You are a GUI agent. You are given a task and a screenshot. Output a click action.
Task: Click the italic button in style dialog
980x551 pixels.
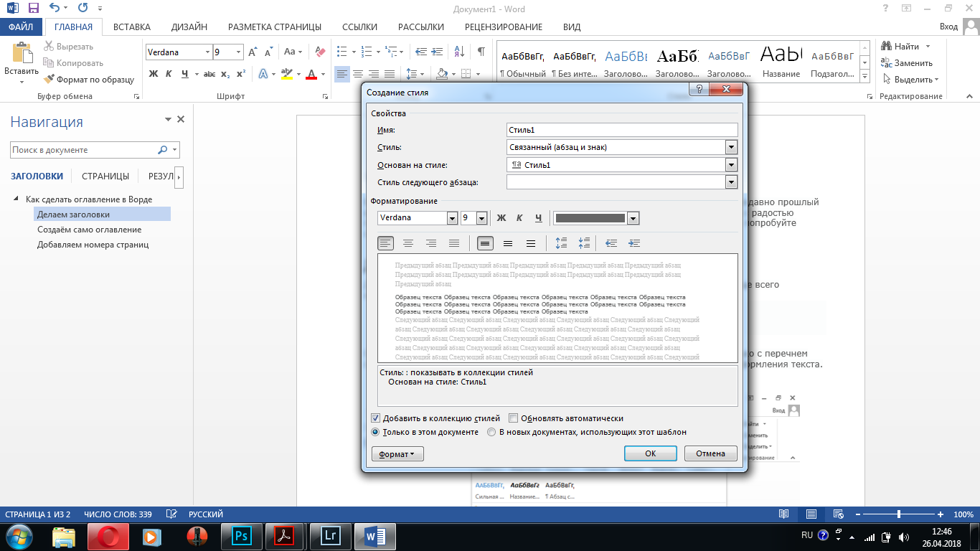(519, 218)
